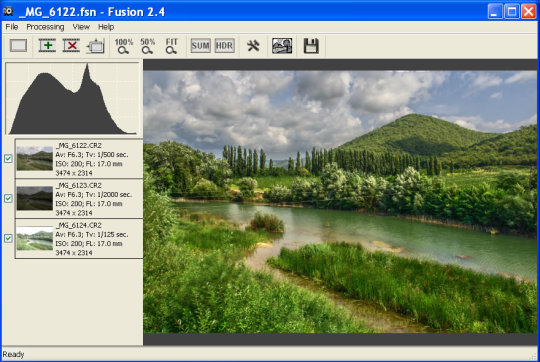Click the Tv: 1/125 sec. exposure text
540x362 pixels.
(x=105, y=235)
